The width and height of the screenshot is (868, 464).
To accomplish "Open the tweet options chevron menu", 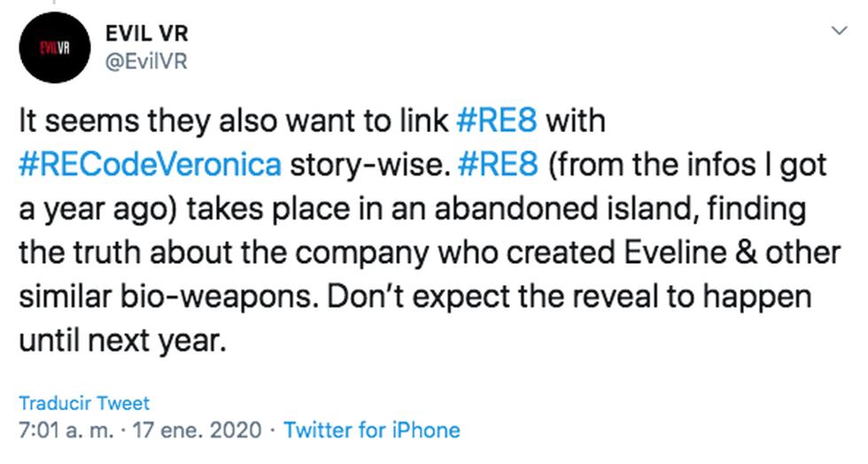I will pyautogui.click(x=839, y=31).
